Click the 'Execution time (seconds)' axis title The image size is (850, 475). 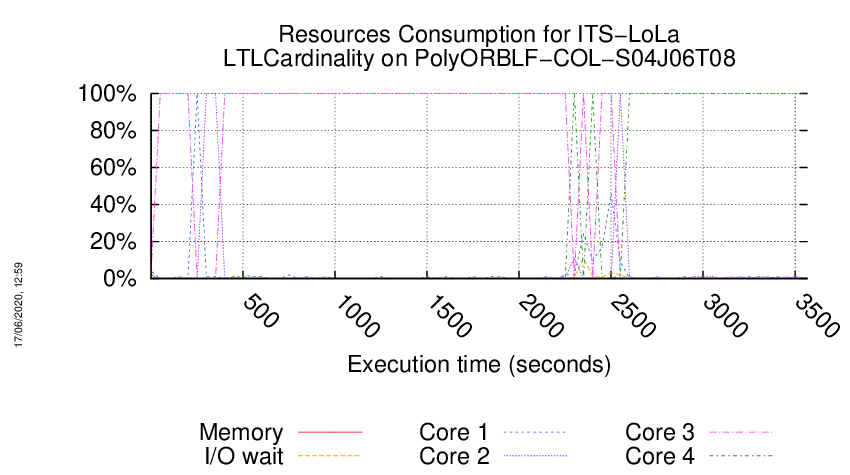coord(479,364)
